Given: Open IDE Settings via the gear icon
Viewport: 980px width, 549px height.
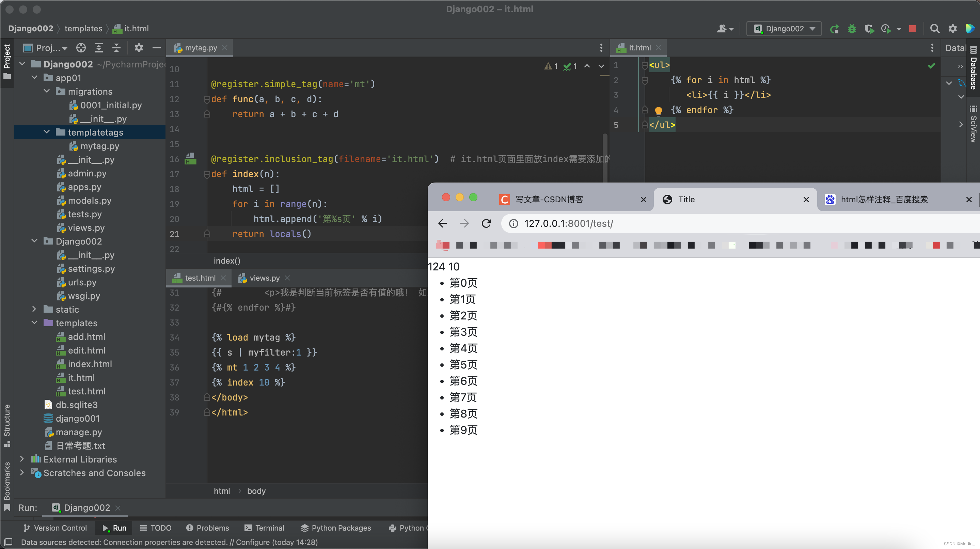Looking at the screenshot, I should click(953, 29).
